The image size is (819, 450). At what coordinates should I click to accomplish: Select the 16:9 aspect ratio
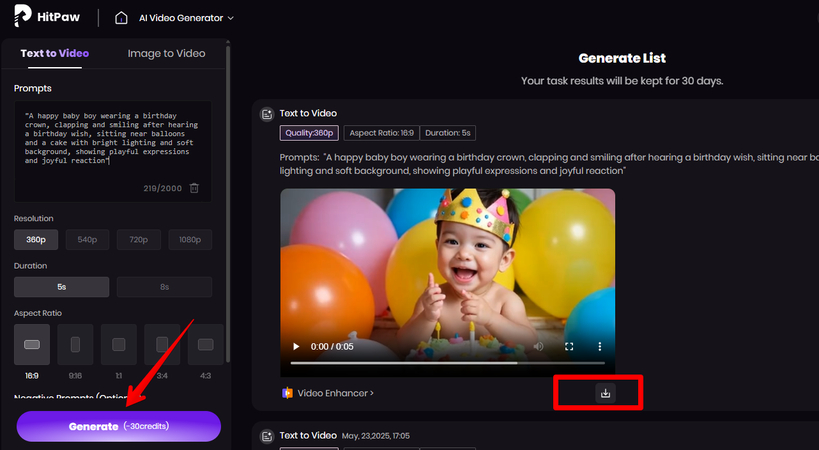click(x=32, y=345)
